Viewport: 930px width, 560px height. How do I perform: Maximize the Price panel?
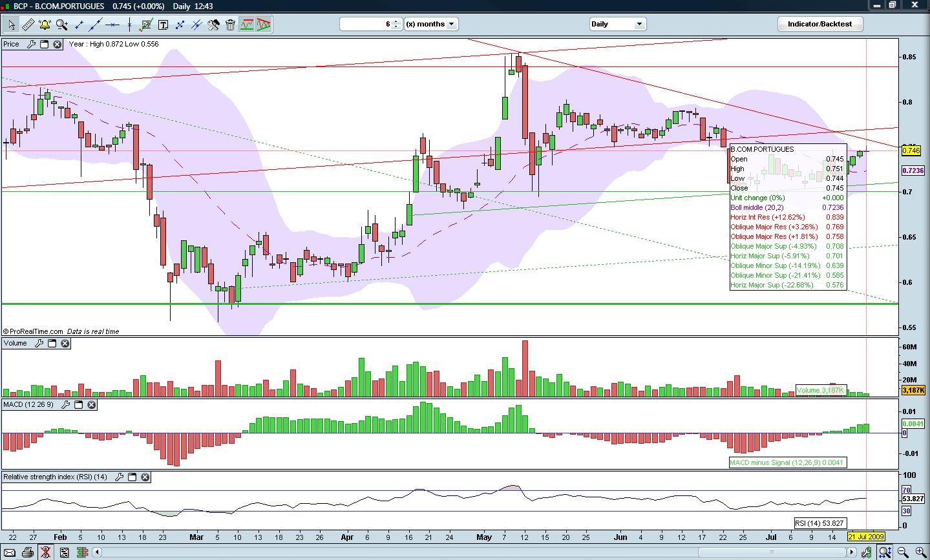click(45, 44)
